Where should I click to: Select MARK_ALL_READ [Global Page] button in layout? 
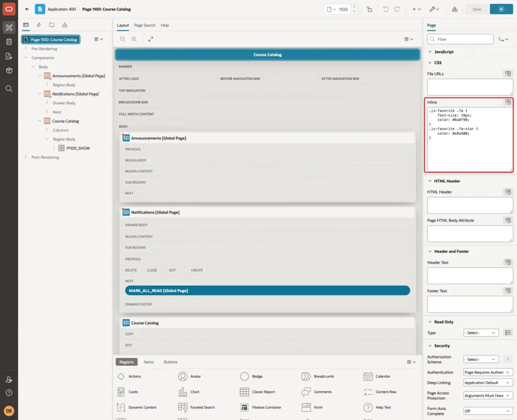pos(268,290)
